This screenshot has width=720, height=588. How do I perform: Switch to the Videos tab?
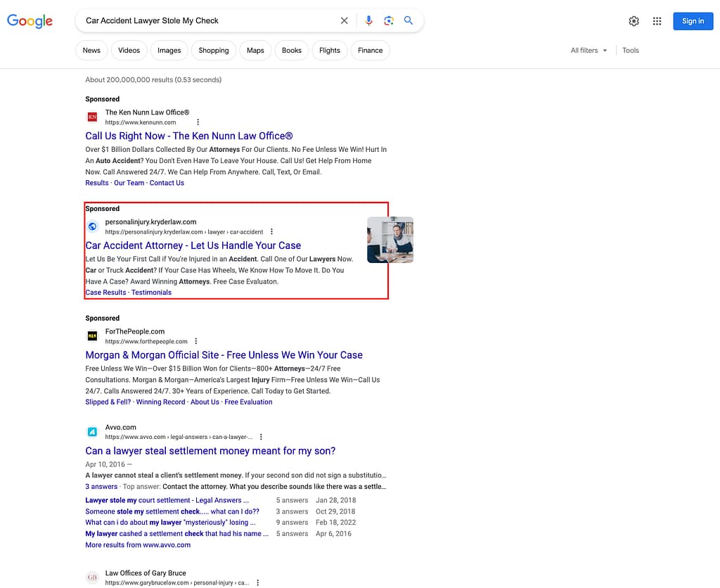tap(129, 51)
